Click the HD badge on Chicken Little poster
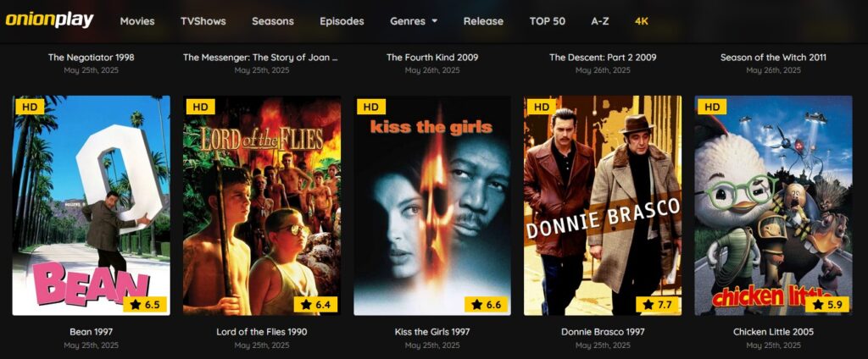The height and width of the screenshot is (359, 868). point(711,107)
